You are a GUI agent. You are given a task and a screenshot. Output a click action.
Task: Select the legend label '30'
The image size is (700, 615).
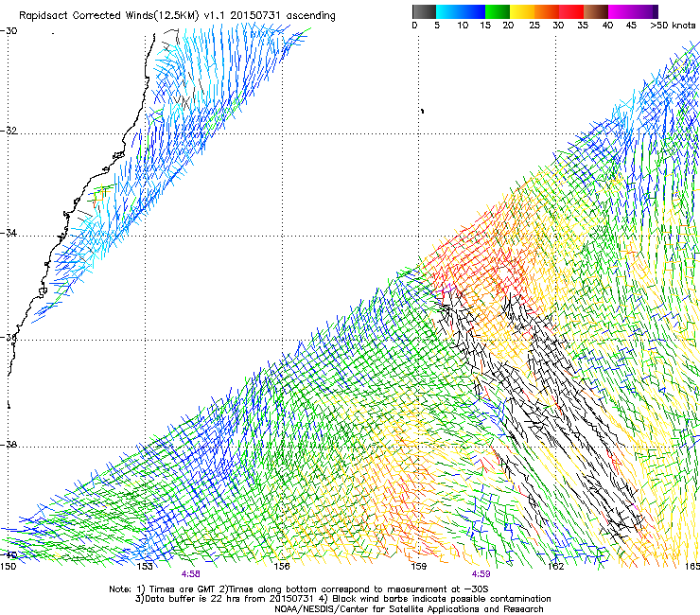[x=558, y=26]
